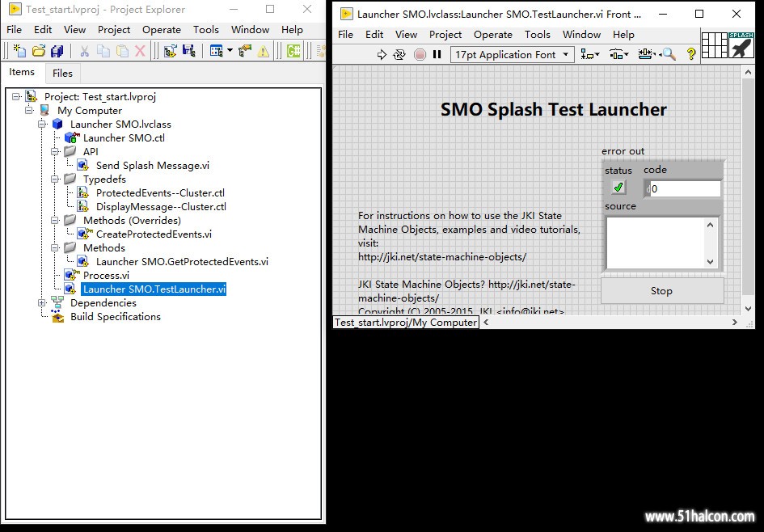Collapse the API folder
Screen dimensions: 764x532
click(55, 151)
